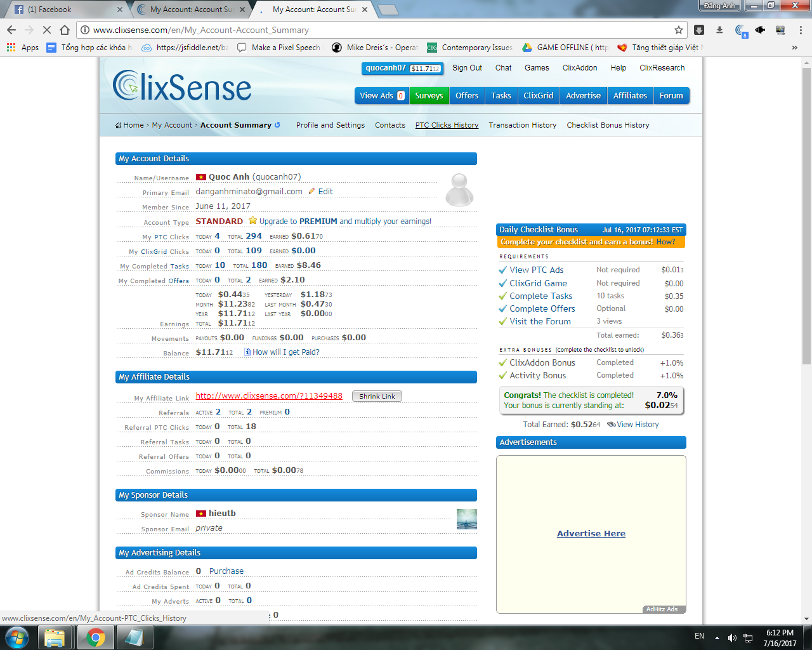
Task: Open PTC Clicks History
Action: 447,125
